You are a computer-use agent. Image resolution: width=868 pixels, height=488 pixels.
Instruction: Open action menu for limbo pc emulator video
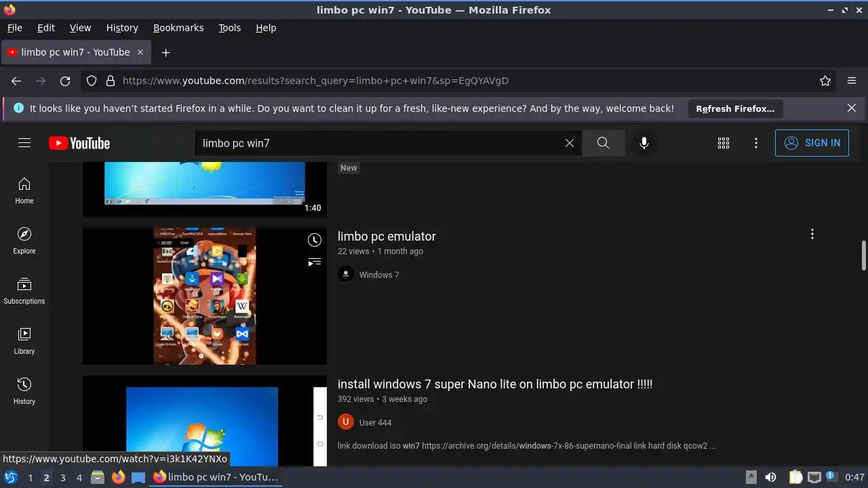812,235
